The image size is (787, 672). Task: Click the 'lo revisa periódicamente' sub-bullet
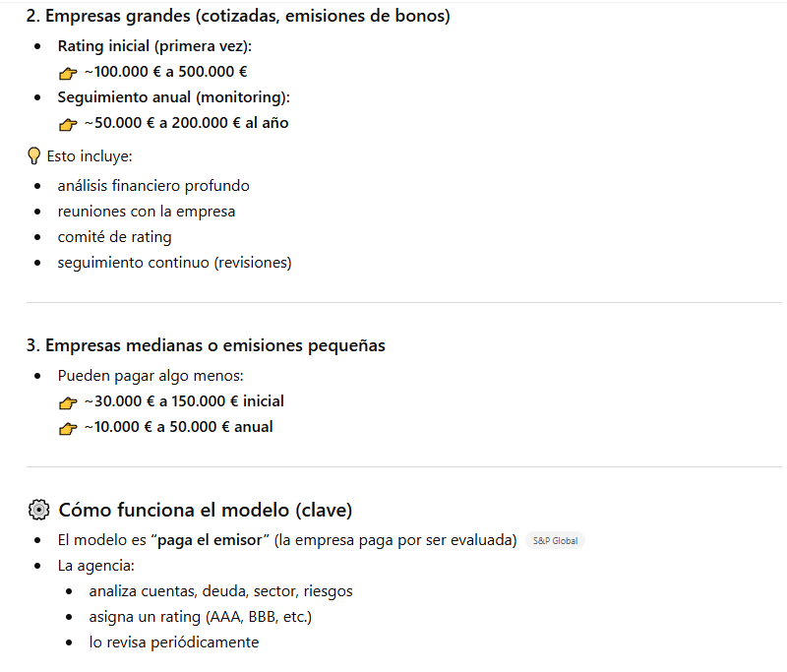(173, 642)
